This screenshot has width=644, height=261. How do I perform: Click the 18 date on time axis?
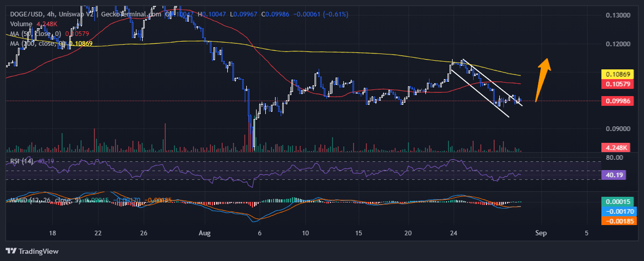(x=52, y=233)
